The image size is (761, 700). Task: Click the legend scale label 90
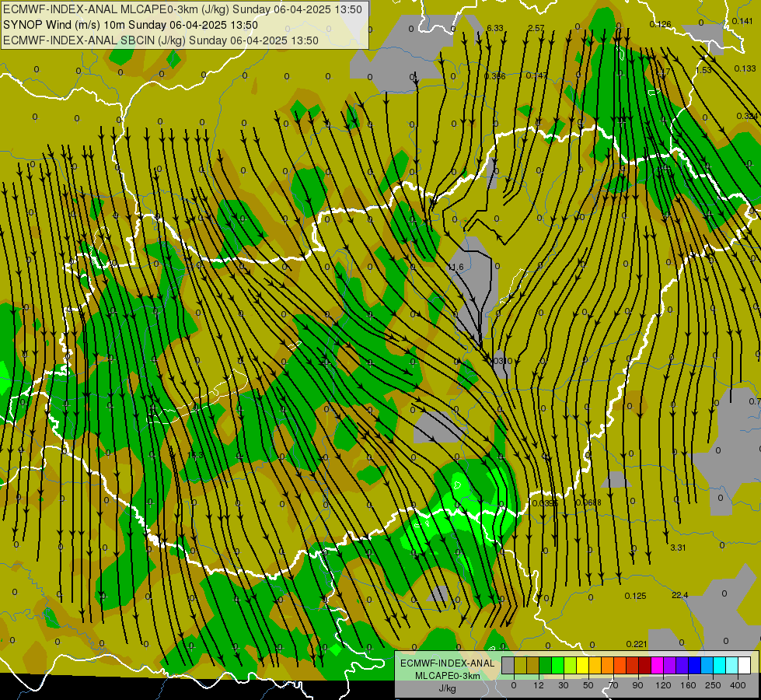pyautogui.click(x=637, y=685)
